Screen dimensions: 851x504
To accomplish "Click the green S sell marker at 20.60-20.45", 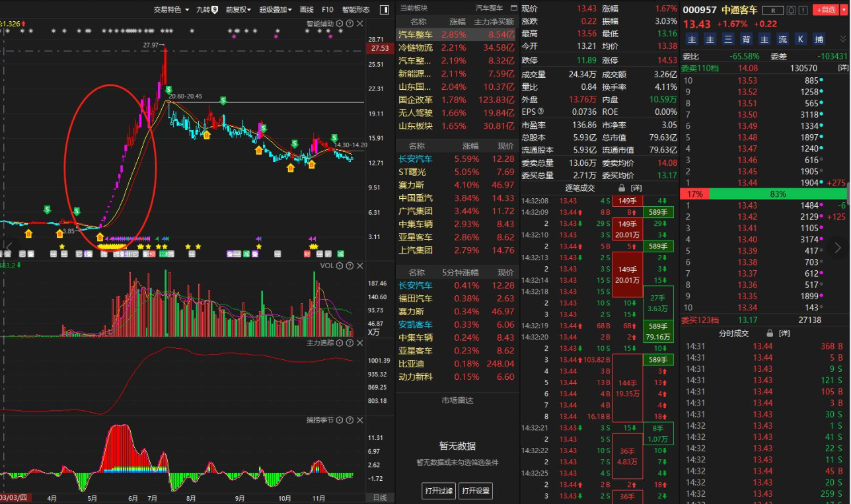I will (169, 89).
